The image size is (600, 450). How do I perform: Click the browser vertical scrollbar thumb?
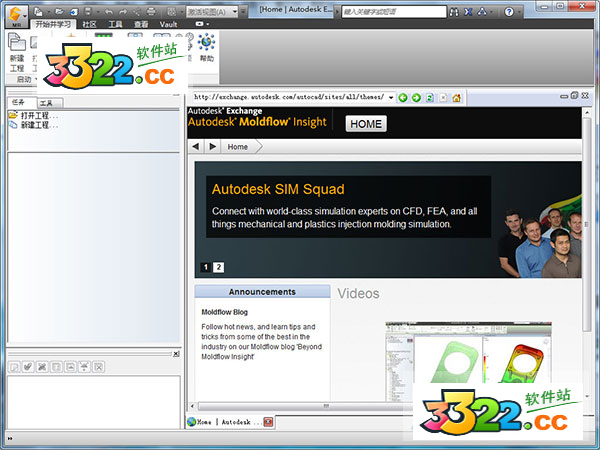(587, 225)
